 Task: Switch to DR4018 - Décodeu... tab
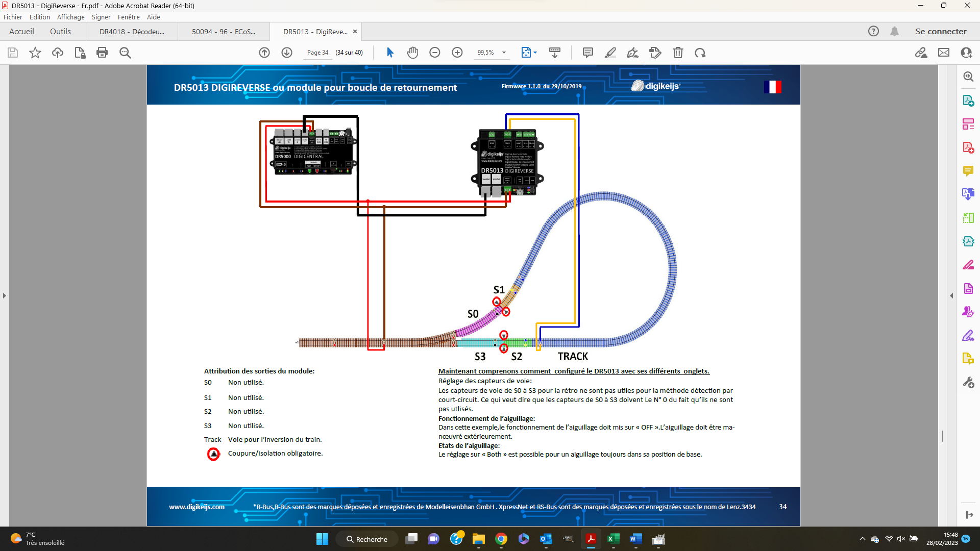[132, 32]
